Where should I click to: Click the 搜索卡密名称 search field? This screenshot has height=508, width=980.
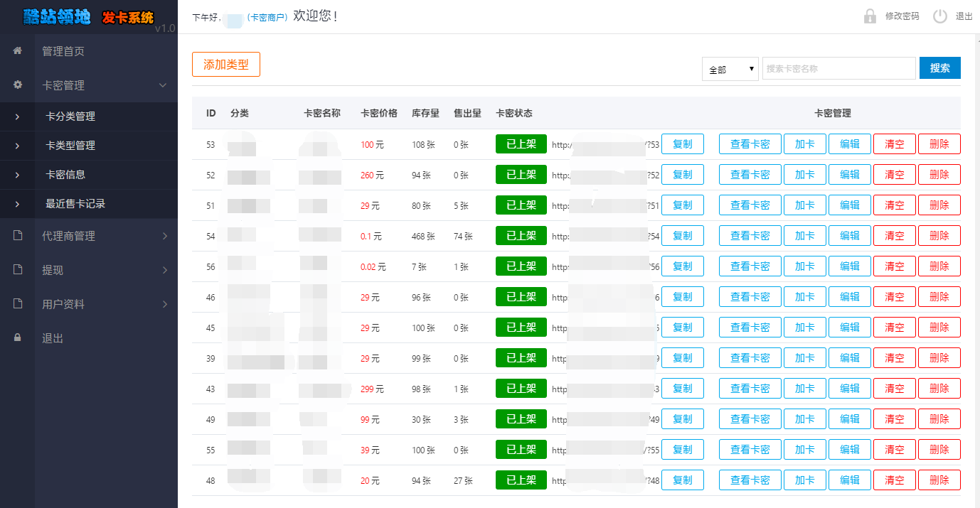838,69
